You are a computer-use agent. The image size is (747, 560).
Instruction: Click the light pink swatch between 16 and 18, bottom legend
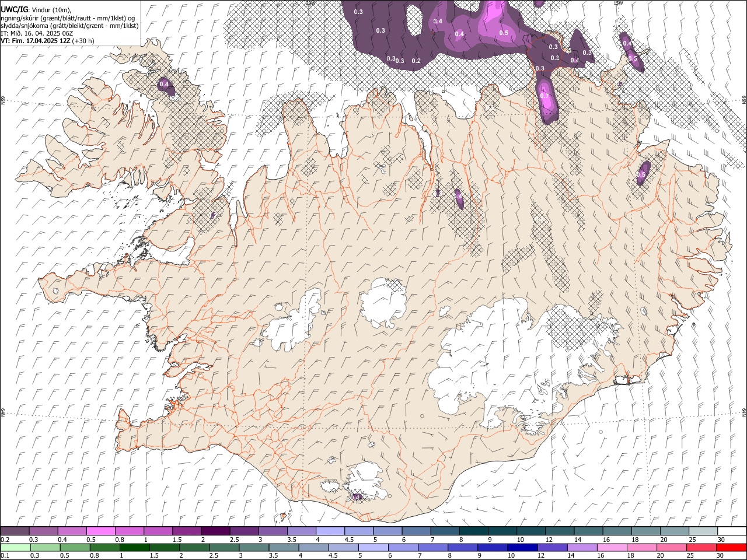(x=611, y=548)
